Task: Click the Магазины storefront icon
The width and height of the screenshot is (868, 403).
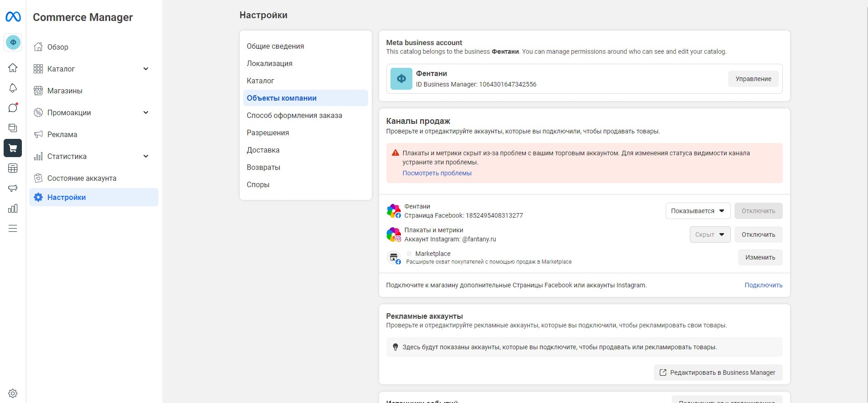Action: click(38, 91)
